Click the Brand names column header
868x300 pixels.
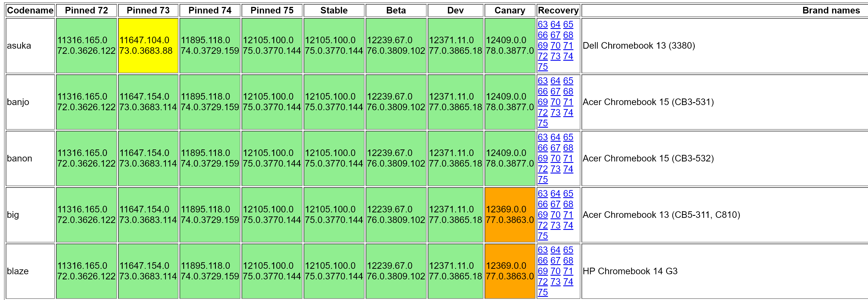[724, 11]
